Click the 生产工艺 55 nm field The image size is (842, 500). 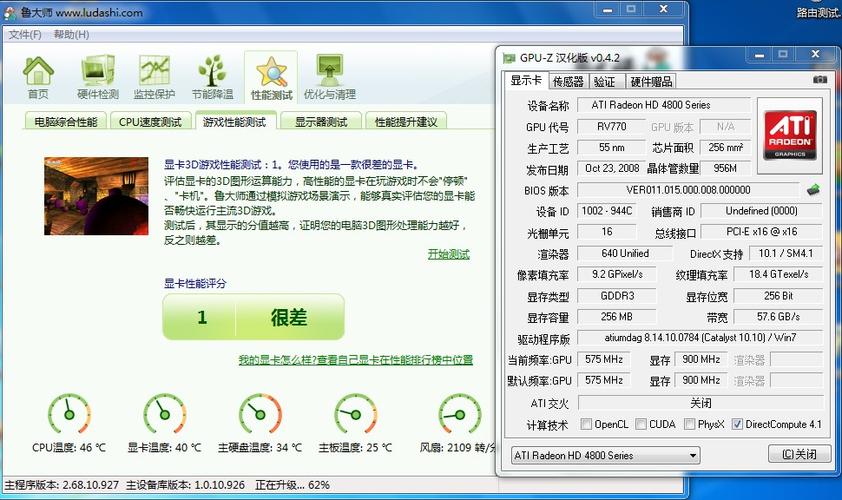point(611,148)
